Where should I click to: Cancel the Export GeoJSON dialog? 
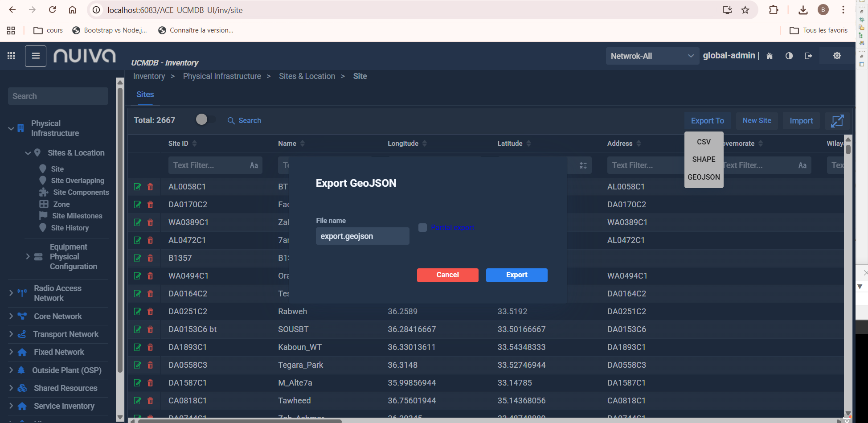(447, 275)
